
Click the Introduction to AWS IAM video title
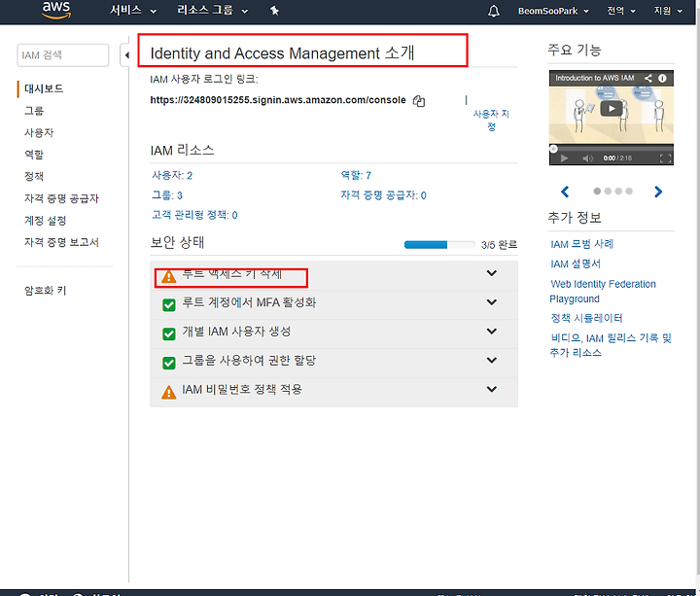(595, 78)
